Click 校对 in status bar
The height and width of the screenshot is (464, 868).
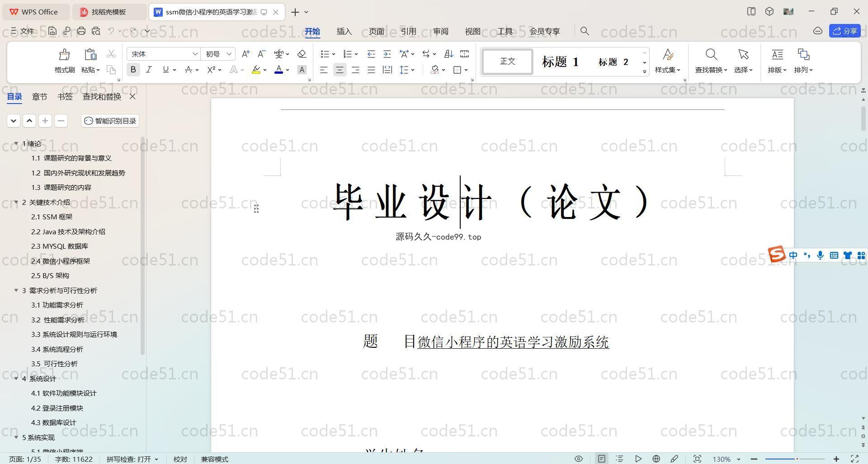[x=180, y=459]
